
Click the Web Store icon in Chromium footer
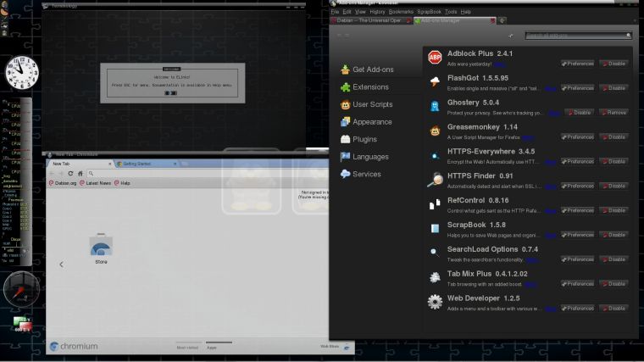click(347, 347)
